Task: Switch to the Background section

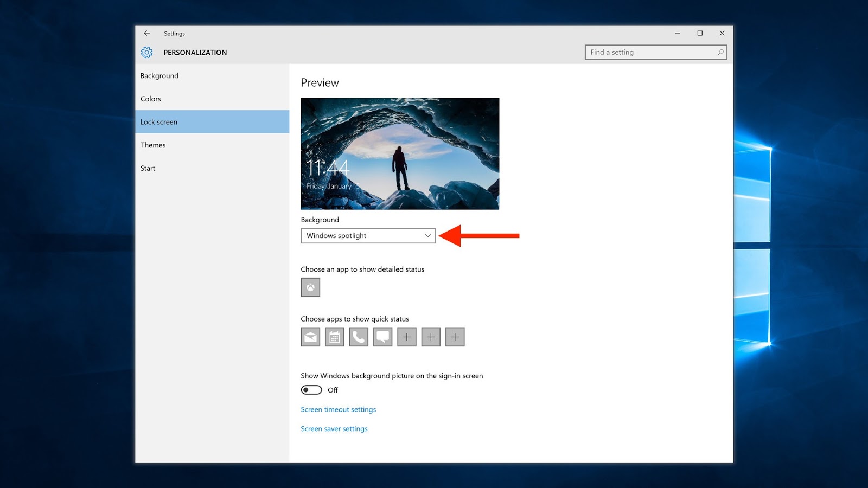Action: click(x=159, y=75)
